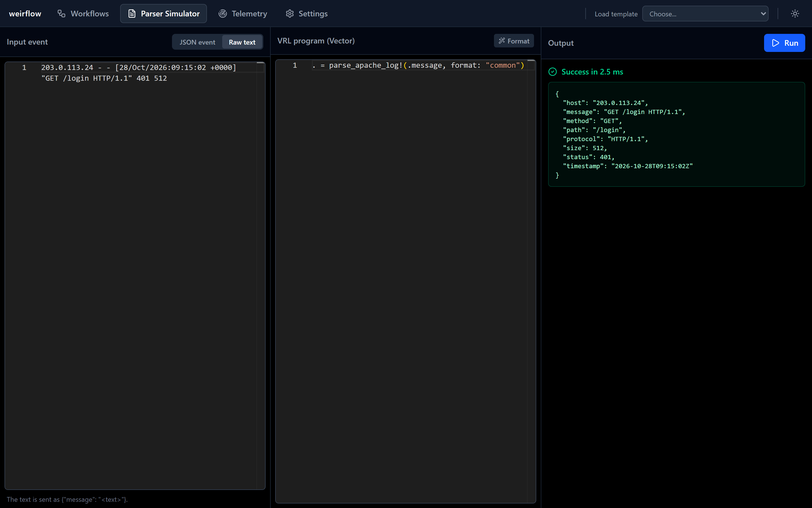Click the "status": 401 output line
Image resolution: width=812 pixels, height=508 pixels.
click(588, 157)
